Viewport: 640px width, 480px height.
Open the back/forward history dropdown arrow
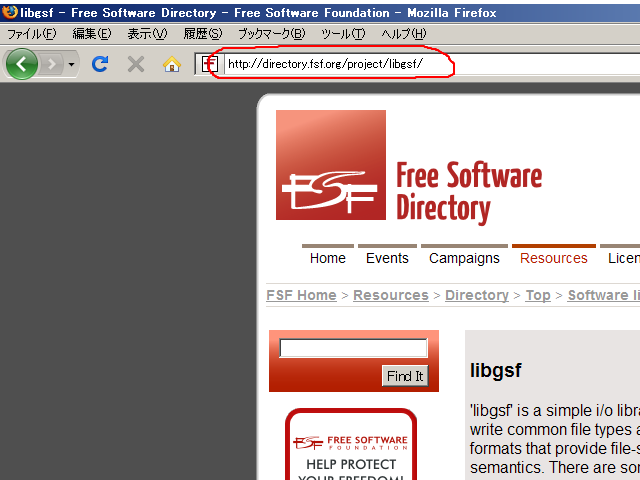[x=71, y=64]
